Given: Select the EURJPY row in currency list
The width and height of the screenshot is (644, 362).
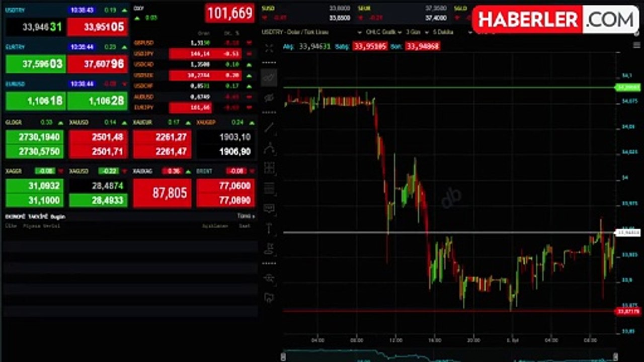Looking at the screenshot, I should point(193,108).
